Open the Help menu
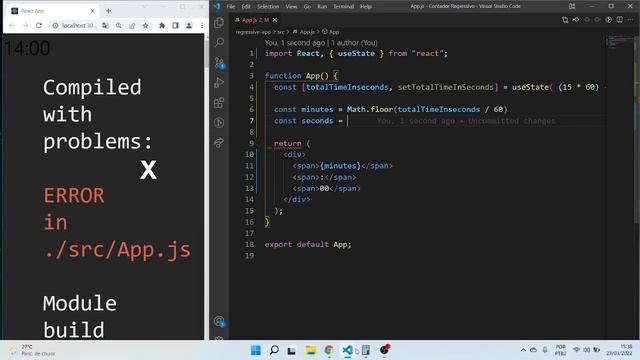The height and width of the screenshot is (360, 640). tap(366, 7)
